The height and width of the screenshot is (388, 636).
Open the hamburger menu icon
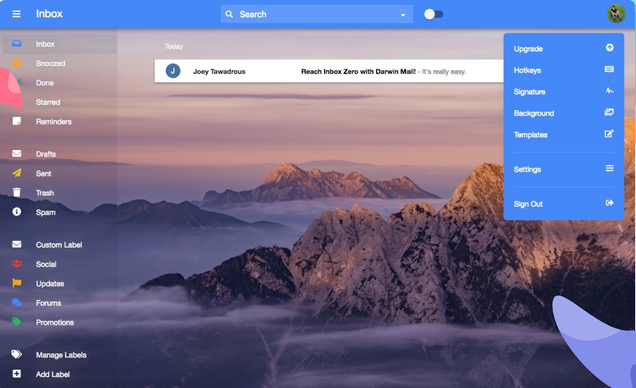pyautogui.click(x=16, y=14)
